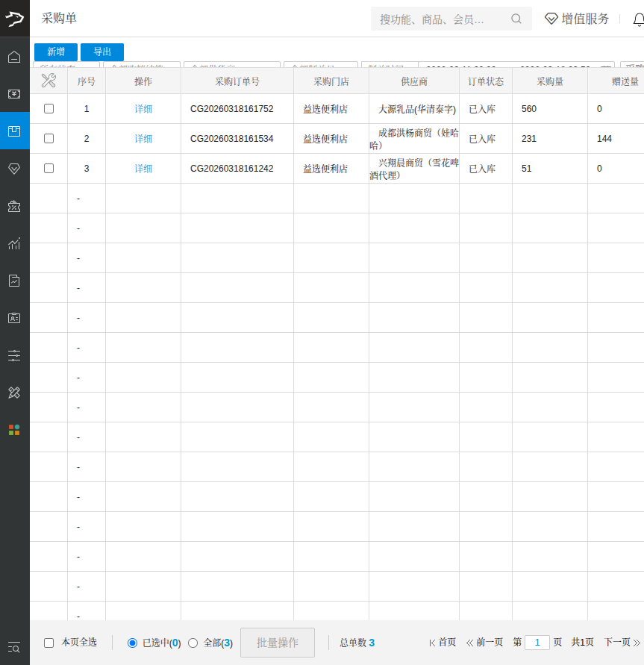The image size is (644, 665).
Task: Open the chart statistics icon in sidebar
Action: (14, 243)
